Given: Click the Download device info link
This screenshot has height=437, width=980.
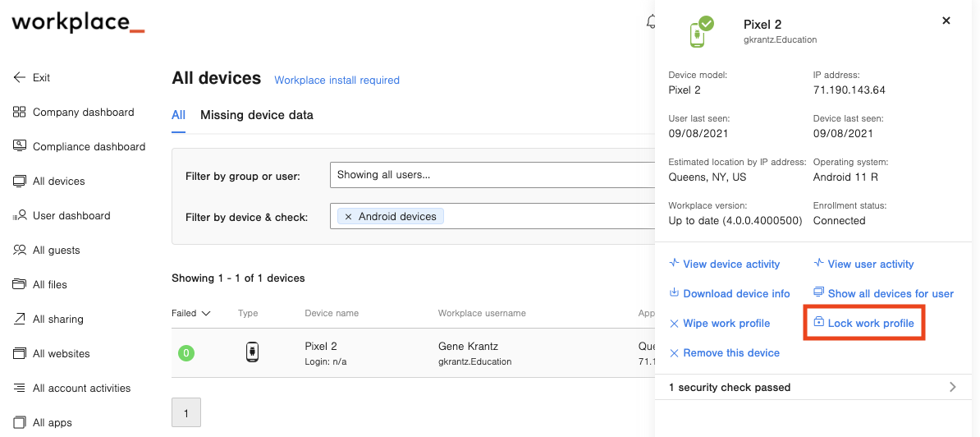Looking at the screenshot, I should point(736,293).
